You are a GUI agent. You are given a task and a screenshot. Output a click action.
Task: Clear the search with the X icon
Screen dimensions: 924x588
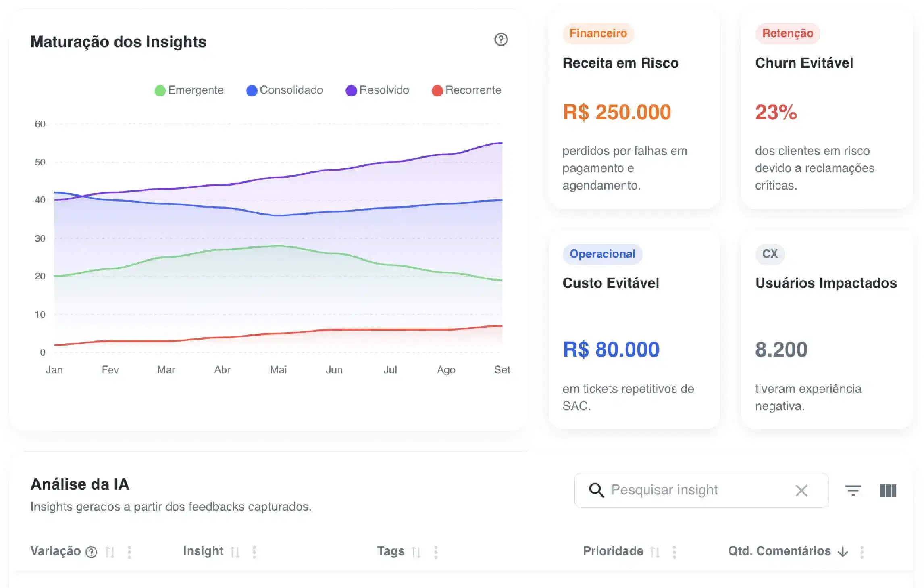click(801, 490)
